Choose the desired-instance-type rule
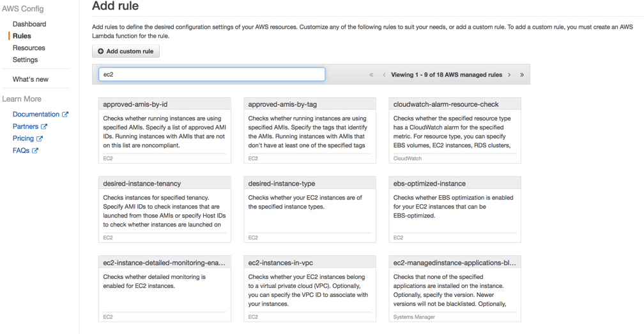The image size is (644, 334). (x=310, y=210)
